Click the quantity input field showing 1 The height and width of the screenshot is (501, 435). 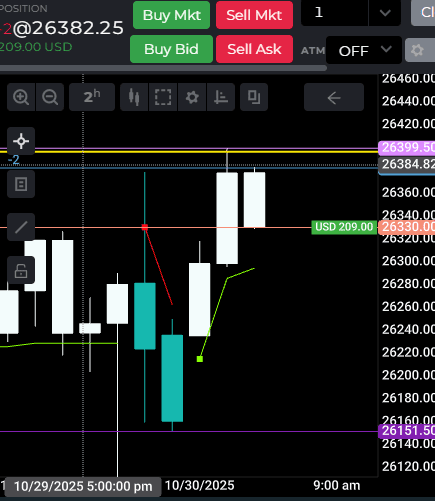click(x=335, y=13)
